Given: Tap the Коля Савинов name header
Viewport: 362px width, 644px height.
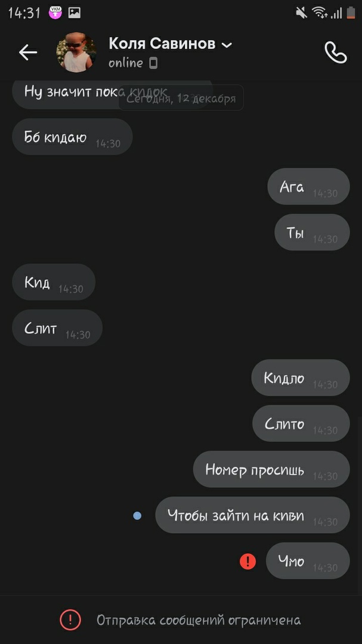Looking at the screenshot, I should tap(162, 43).
